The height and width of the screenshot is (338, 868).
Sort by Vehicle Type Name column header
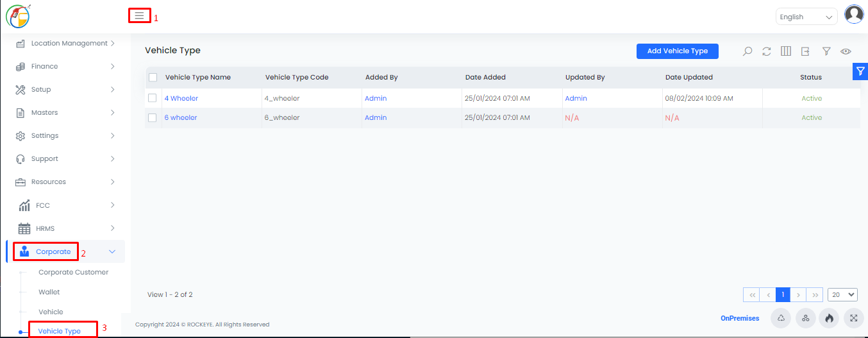tap(198, 78)
